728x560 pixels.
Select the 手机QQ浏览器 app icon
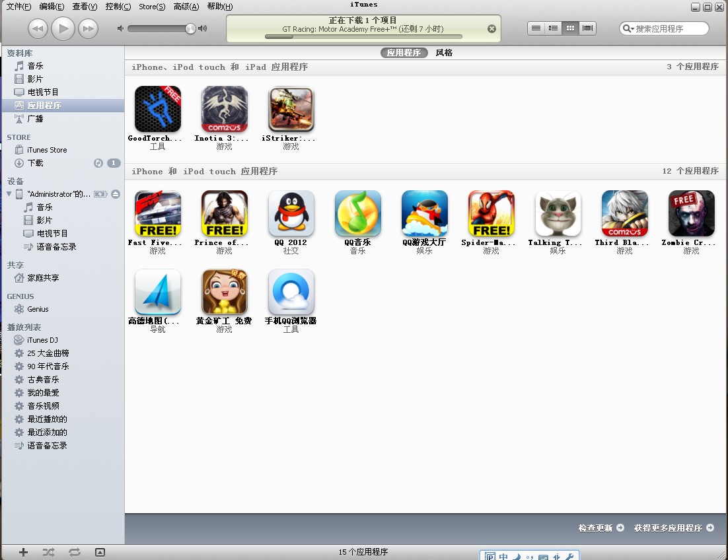pos(291,292)
